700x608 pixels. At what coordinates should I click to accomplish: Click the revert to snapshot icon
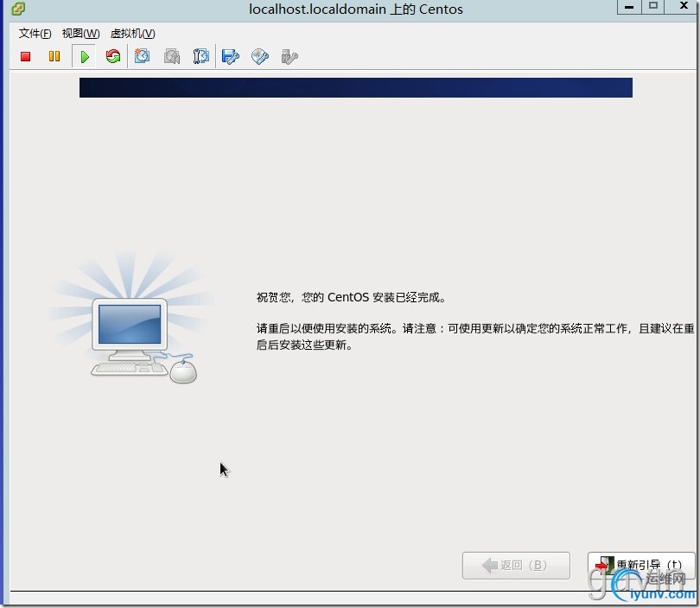(x=172, y=57)
